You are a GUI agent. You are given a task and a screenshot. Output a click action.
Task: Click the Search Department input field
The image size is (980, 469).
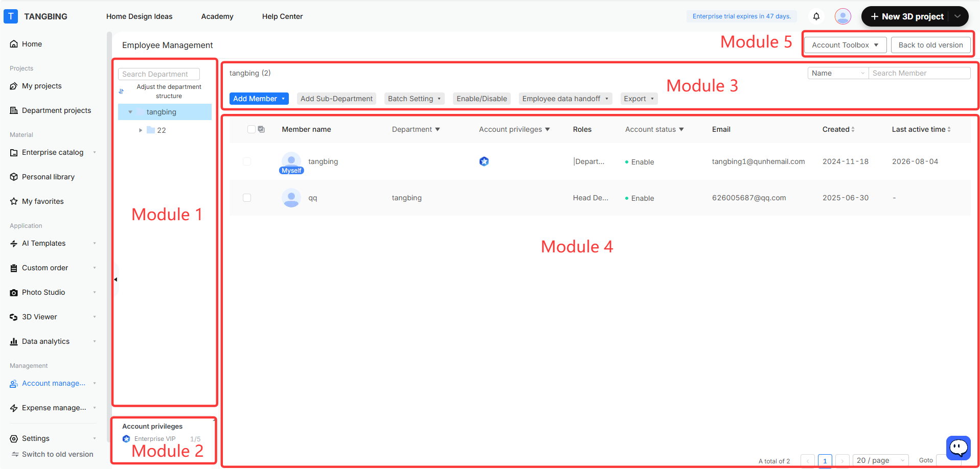pyautogui.click(x=159, y=74)
